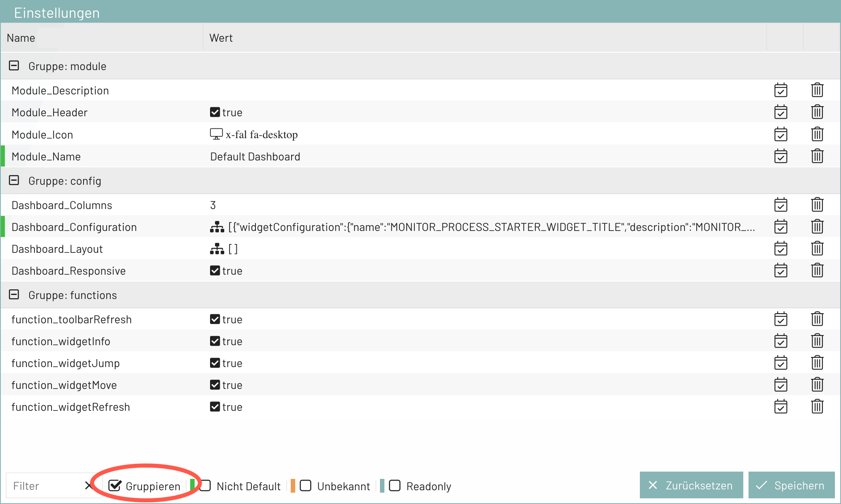Delete the Dashboard_Columns setting
The height and width of the screenshot is (504, 841).
(x=817, y=205)
